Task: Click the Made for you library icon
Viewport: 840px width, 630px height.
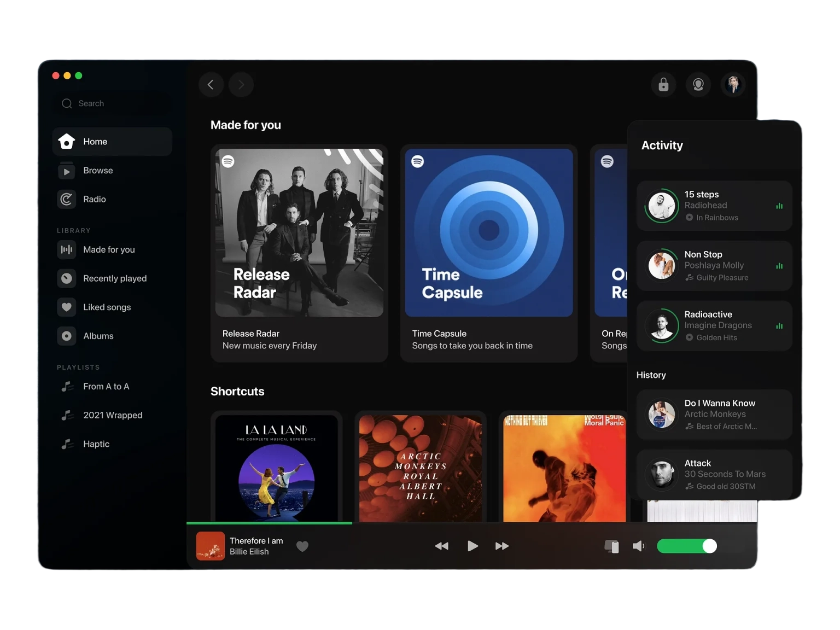Action: pos(67,249)
